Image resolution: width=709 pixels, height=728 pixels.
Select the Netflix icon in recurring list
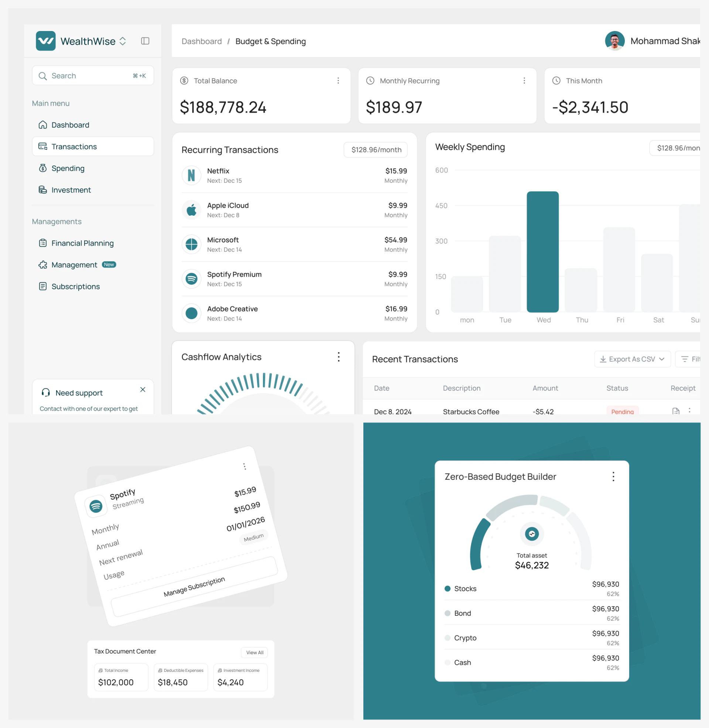pos(191,175)
